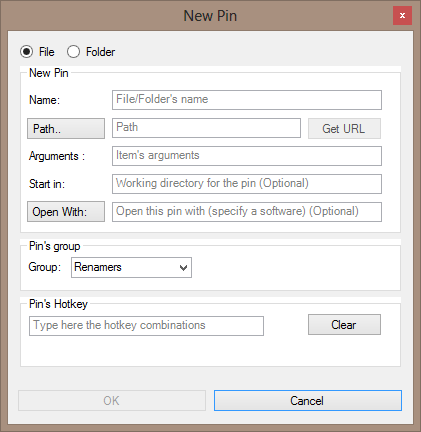
Task: Click the Get URL button
Action: [344, 128]
